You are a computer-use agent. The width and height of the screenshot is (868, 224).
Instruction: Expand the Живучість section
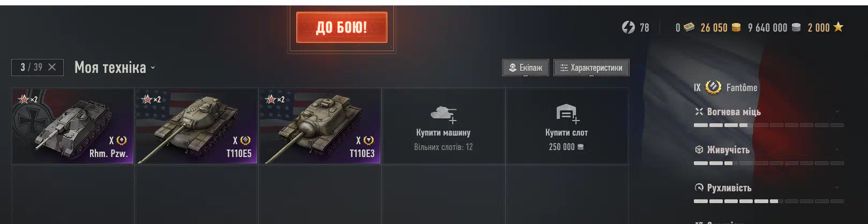[837, 150]
